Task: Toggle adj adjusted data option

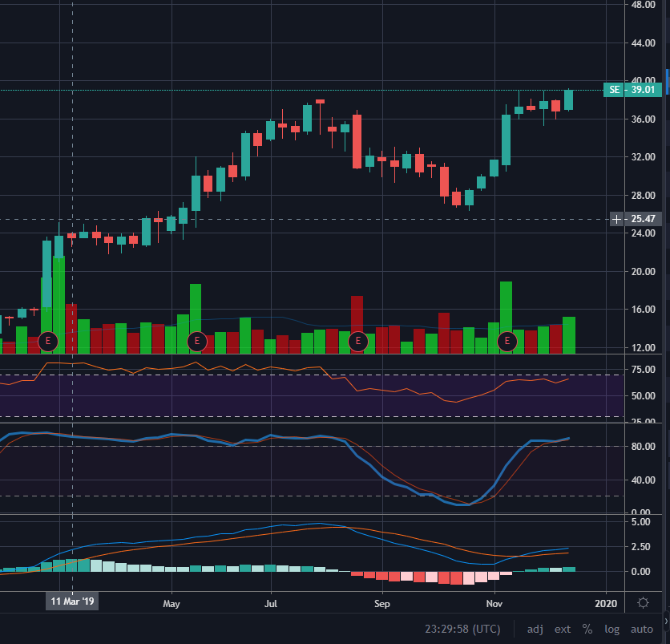Action: pos(535,630)
